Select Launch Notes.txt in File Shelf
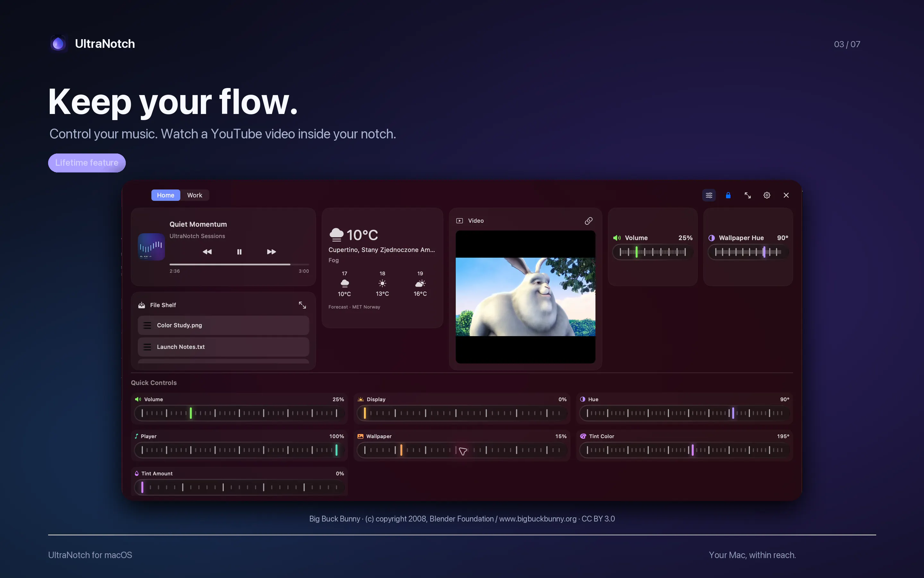 223,347
